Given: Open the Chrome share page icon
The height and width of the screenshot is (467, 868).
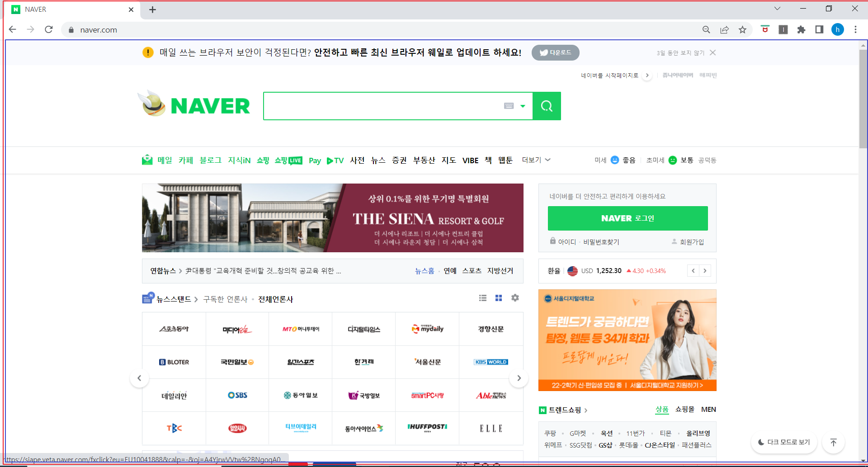Looking at the screenshot, I should (724, 29).
